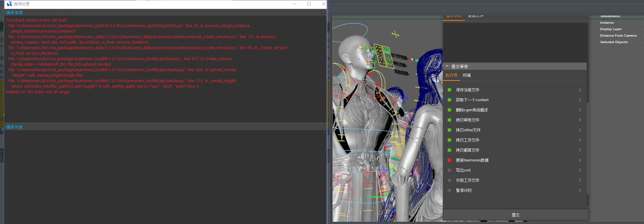The image size is (644, 224).
Task: Click the 拷贝工作文件 step entry
Action: point(467,140)
